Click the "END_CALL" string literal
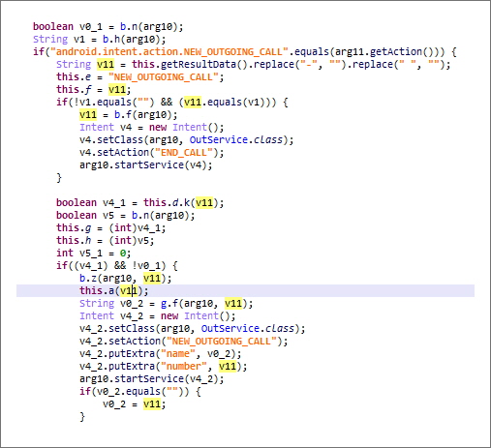Image resolution: width=491 pixels, height=448 pixels. click(x=184, y=152)
